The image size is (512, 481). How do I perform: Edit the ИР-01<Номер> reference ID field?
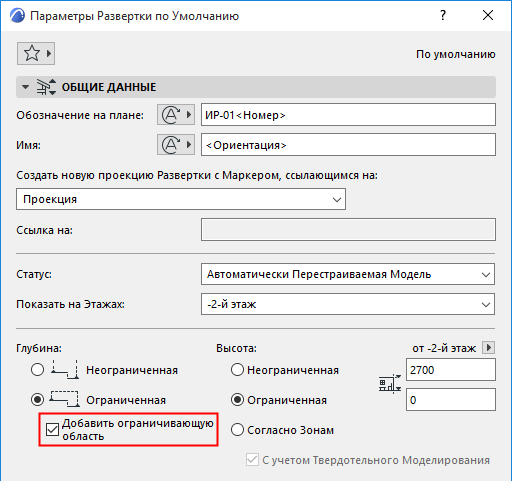[348, 115]
